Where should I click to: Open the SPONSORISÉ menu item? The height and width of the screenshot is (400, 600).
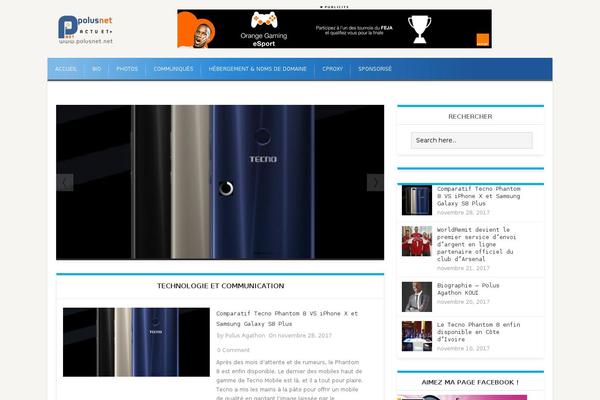[375, 69]
